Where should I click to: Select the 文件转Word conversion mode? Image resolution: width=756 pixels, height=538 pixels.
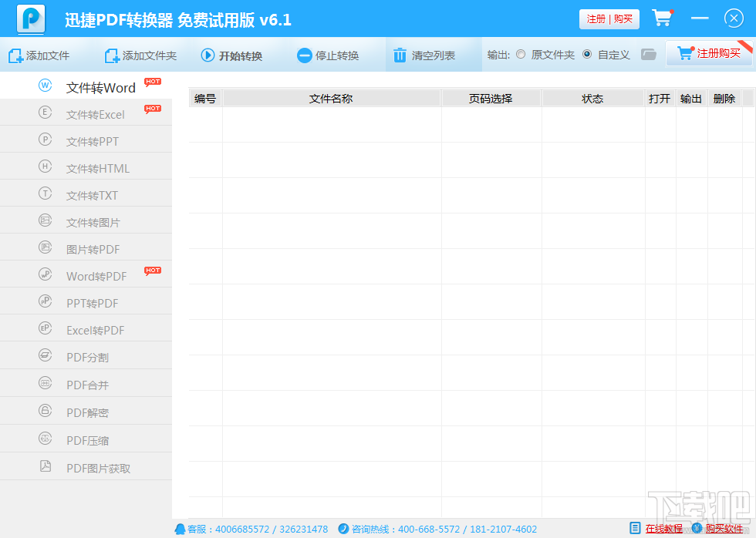100,87
